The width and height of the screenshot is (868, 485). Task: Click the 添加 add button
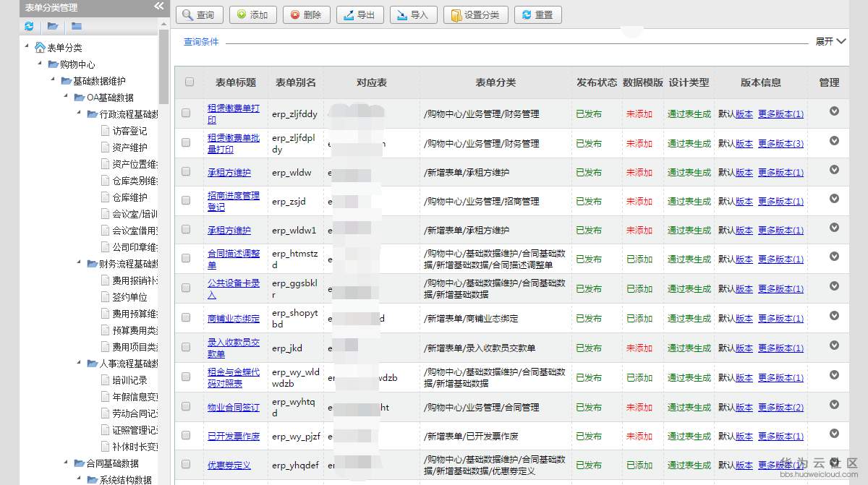[x=252, y=14]
